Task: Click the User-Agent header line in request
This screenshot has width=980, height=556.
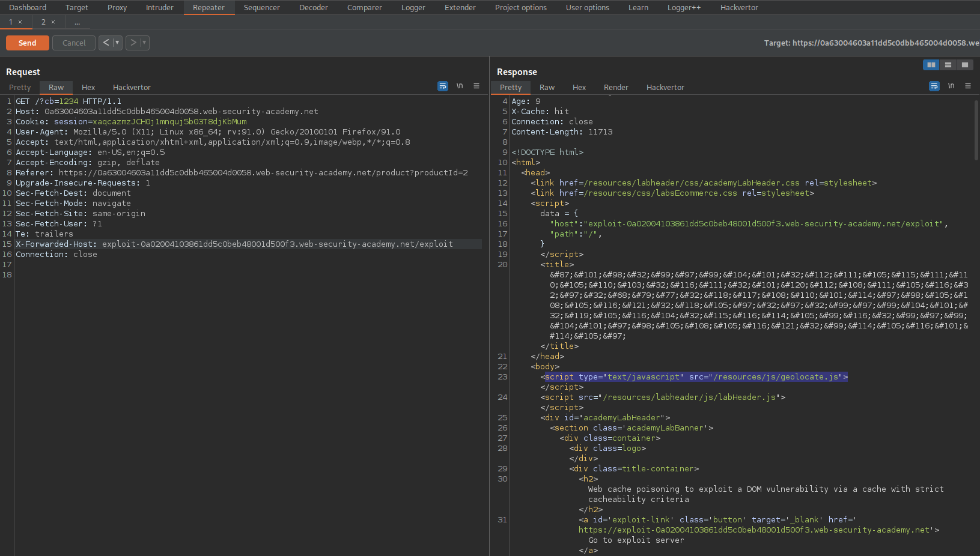Action: click(x=208, y=132)
